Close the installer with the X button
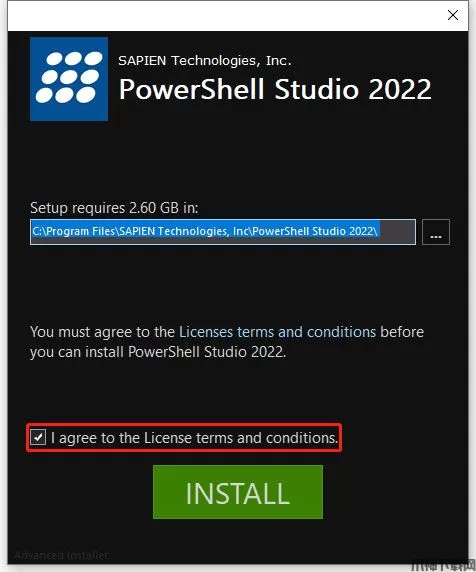The height and width of the screenshot is (572, 476). [453, 15]
